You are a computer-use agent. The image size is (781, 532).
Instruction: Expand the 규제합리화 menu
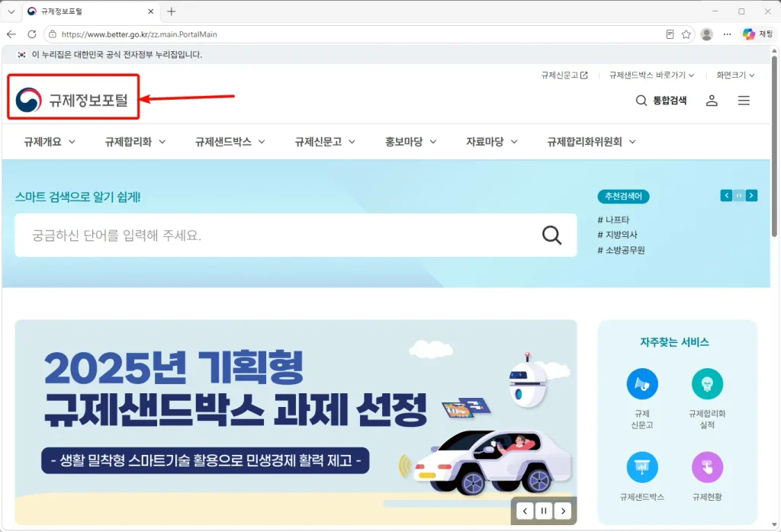point(135,142)
